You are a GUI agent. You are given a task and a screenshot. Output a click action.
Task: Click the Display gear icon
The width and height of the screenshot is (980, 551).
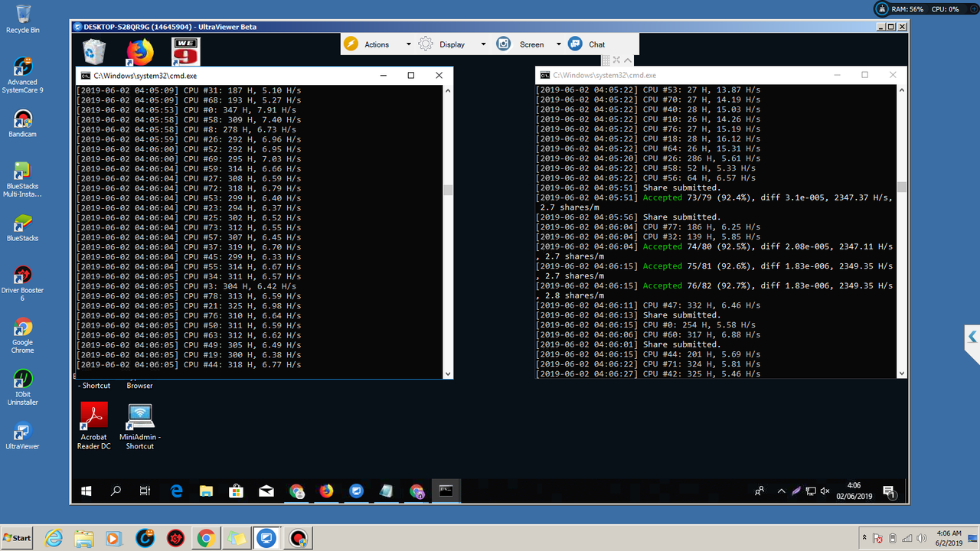pyautogui.click(x=426, y=44)
